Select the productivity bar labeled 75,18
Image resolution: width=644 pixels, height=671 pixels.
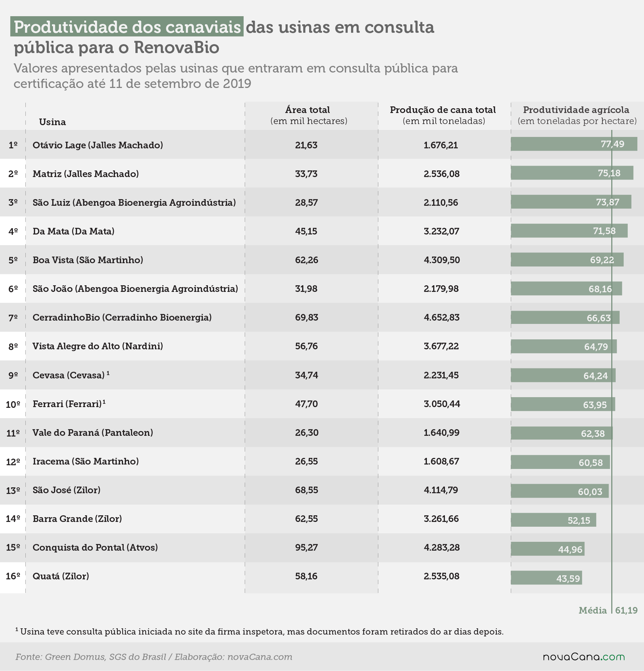(572, 173)
